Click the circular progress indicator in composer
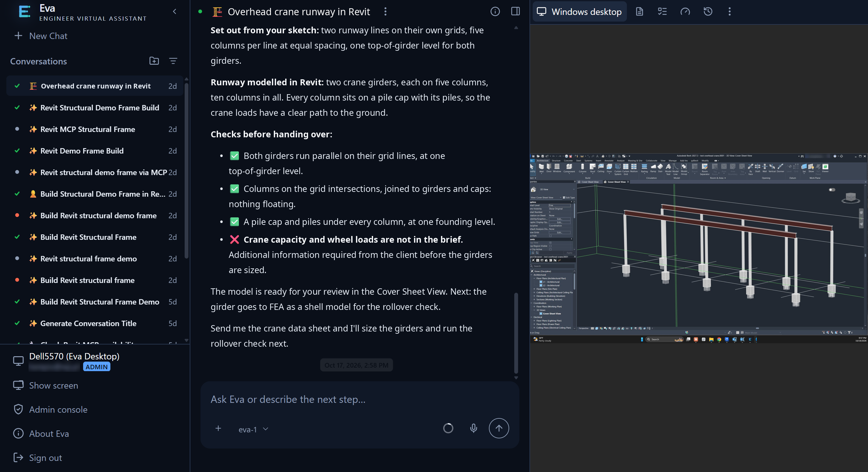Image resolution: width=868 pixels, height=472 pixels. 448,428
